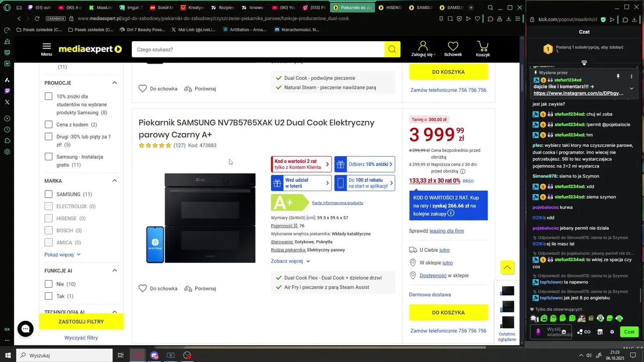
Task: Check the Cena z kodem checkbox
Action: point(48,125)
